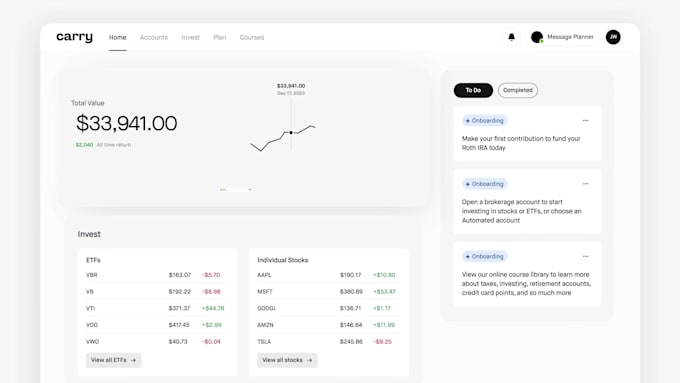This screenshot has height=383, width=680.
Task: Click the chart data point marker
Action: [291, 132]
